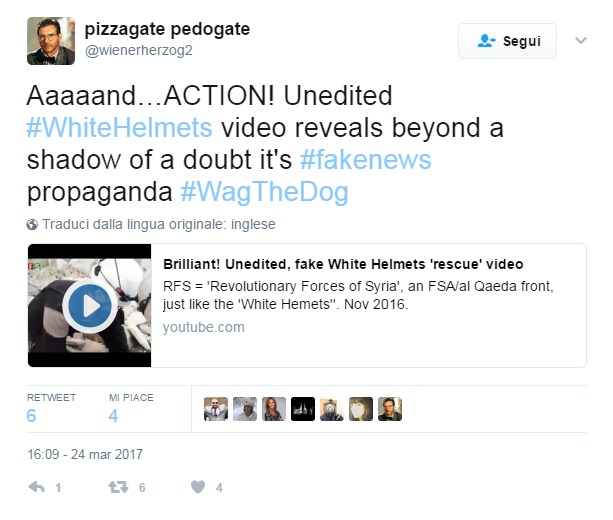Image resolution: width=613 pixels, height=520 pixels.
Task: Click Traduci dalla lingua originale link
Action: [159, 224]
